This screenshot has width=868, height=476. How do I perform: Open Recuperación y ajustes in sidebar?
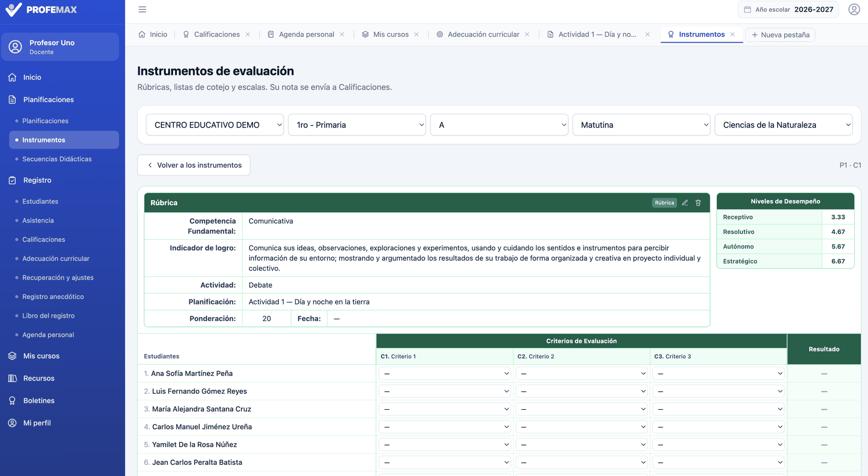tap(58, 278)
